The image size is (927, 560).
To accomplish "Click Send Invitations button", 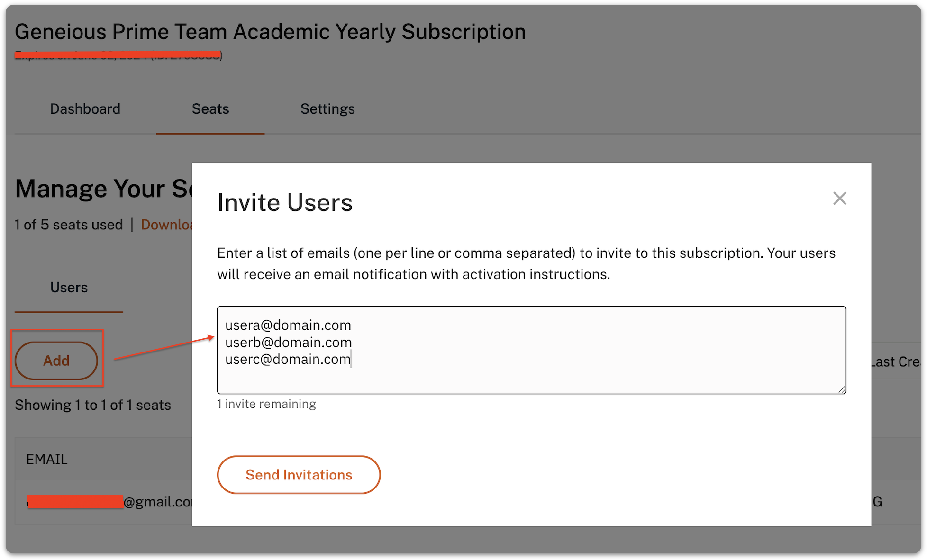I will (299, 475).
